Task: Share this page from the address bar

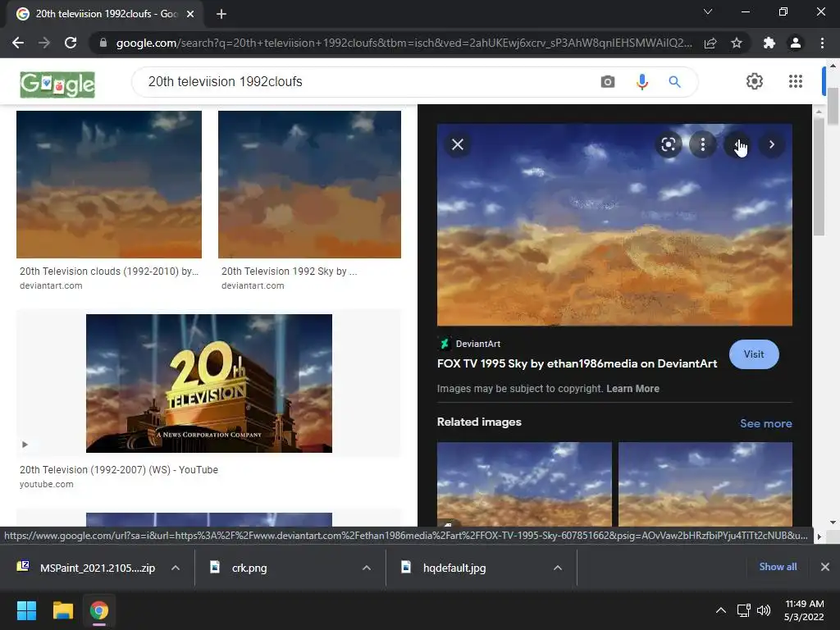Action: [710, 43]
